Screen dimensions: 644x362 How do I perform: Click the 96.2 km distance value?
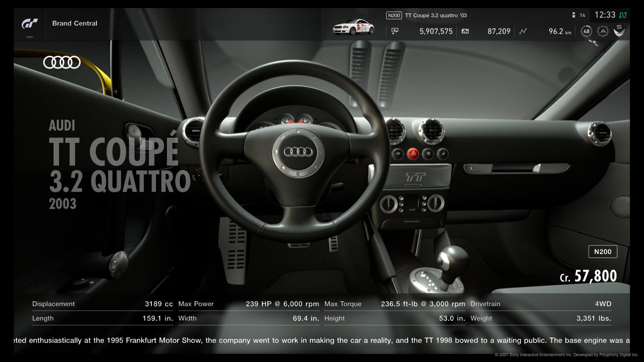560,31
